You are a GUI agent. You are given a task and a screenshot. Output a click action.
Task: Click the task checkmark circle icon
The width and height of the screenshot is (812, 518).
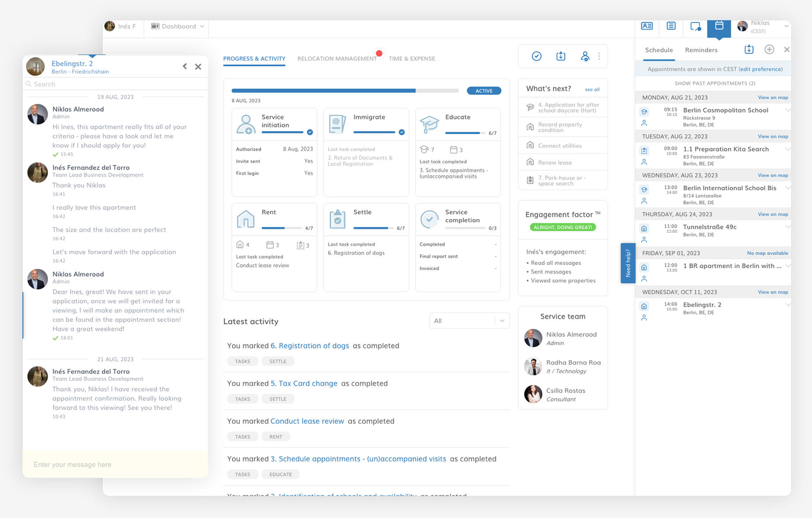537,56
